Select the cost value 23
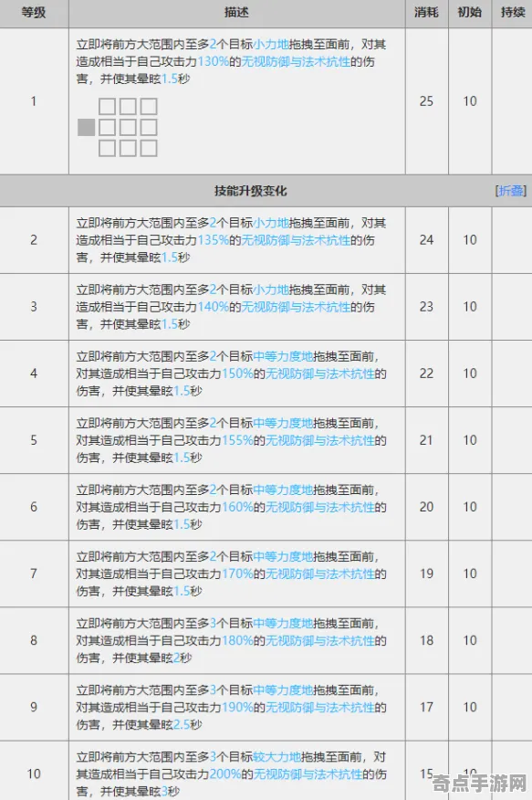 [x=426, y=307]
